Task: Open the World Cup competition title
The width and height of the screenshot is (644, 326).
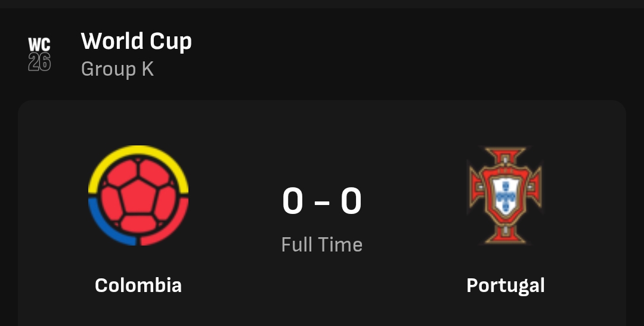Action: 137,41
